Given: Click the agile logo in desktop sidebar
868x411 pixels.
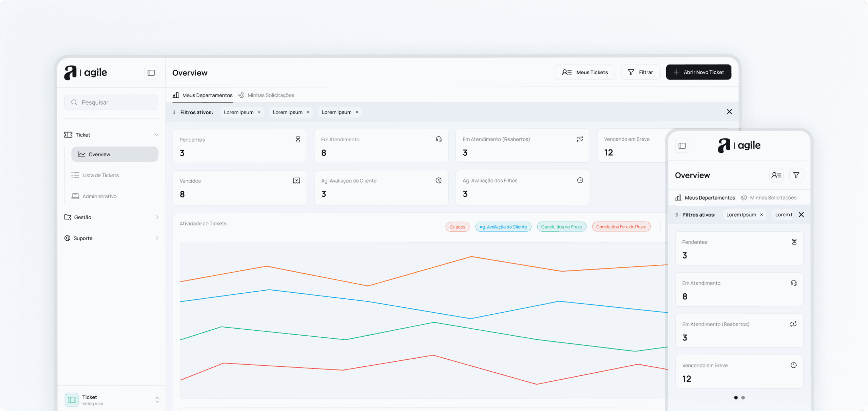Looking at the screenshot, I should 85,73.
